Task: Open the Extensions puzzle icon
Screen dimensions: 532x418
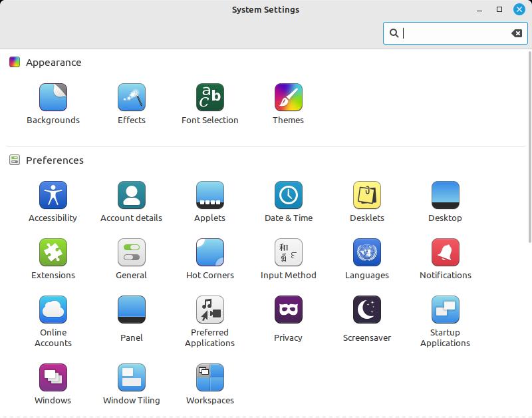Action: (53, 252)
